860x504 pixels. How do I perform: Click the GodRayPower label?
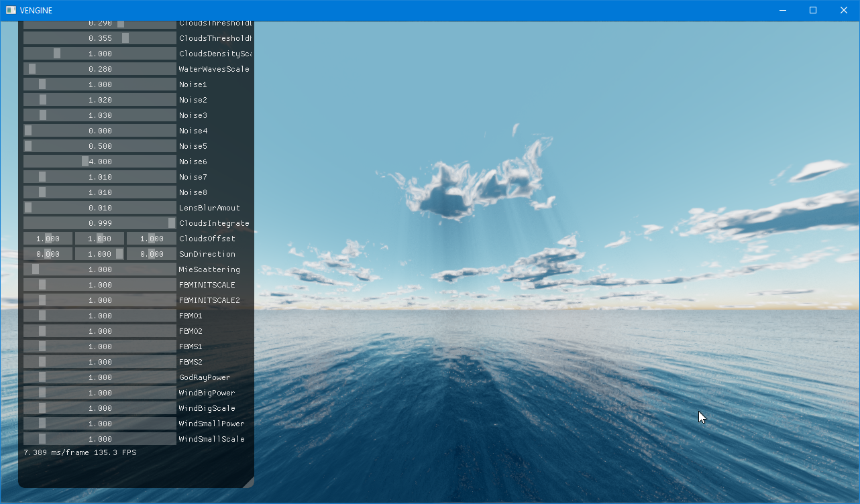pos(205,377)
